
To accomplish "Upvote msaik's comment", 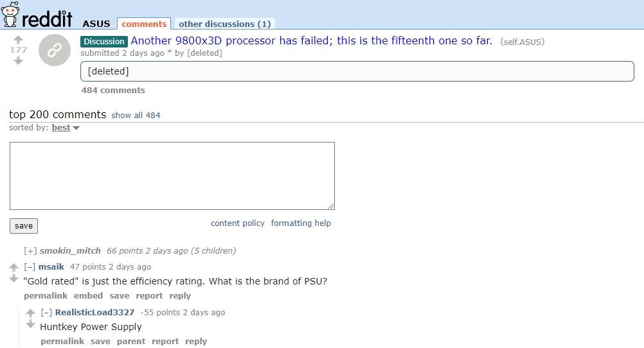I will 13,267.
